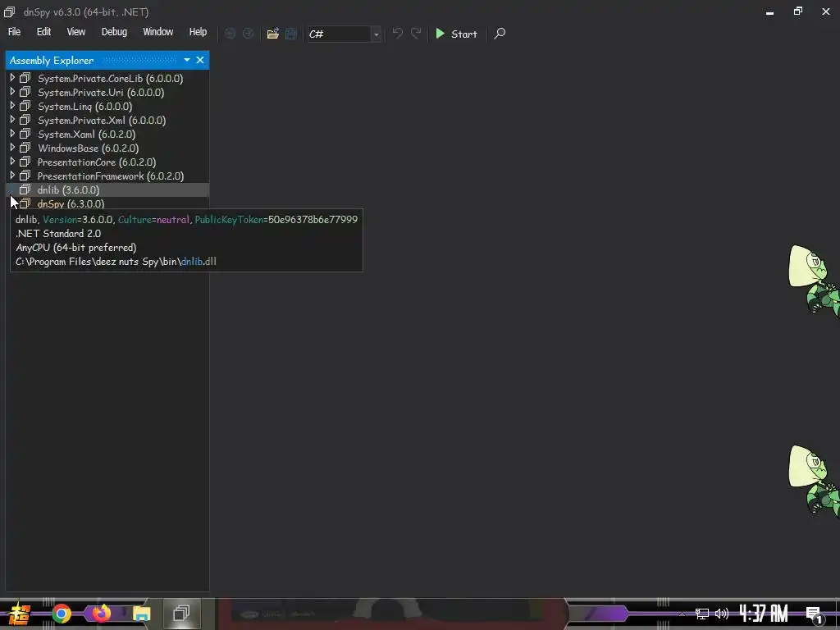Expand System.Private.Xml assembly node
The height and width of the screenshot is (630, 840).
point(12,120)
